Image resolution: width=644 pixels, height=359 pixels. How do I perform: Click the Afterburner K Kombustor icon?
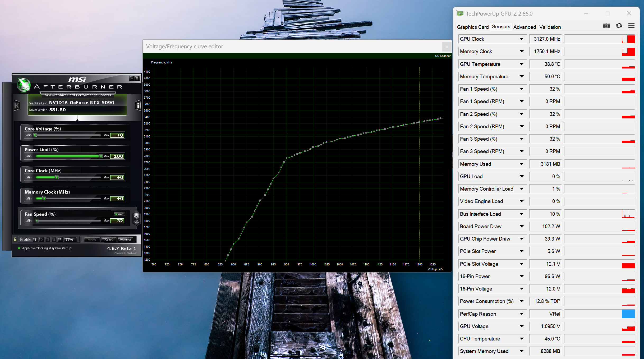coord(17,105)
